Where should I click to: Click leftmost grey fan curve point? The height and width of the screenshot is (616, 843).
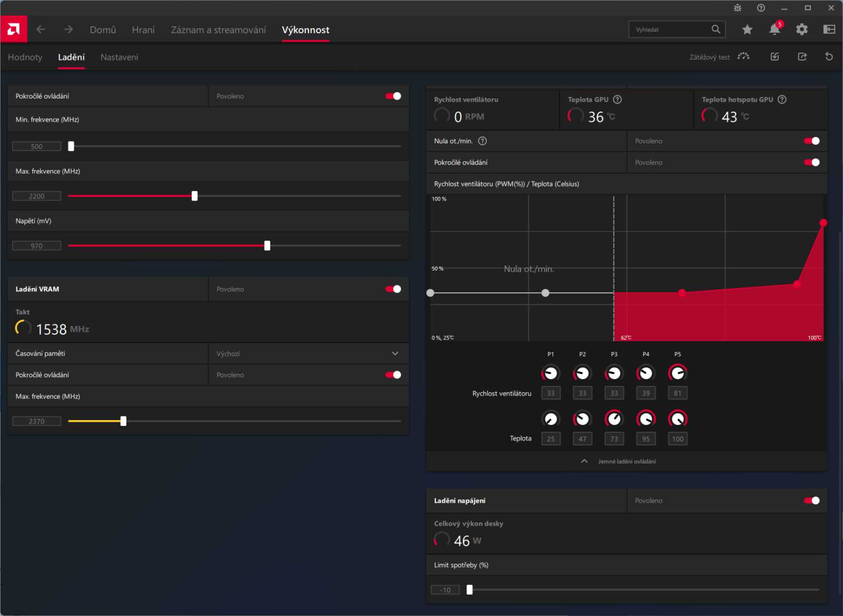point(430,293)
